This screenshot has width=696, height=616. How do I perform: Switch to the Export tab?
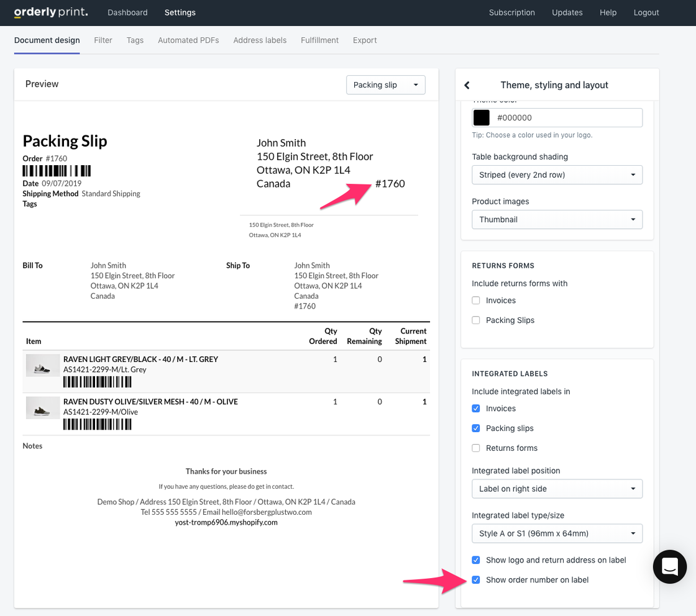point(365,40)
